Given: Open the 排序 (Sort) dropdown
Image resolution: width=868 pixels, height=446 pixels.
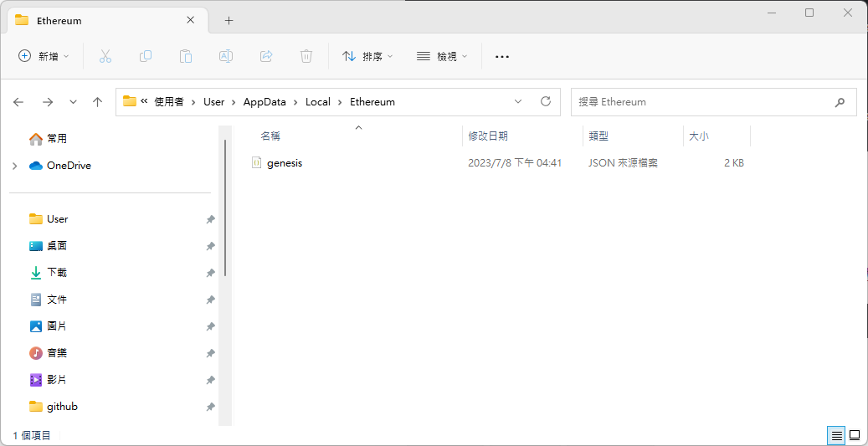Looking at the screenshot, I should [x=367, y=56].
